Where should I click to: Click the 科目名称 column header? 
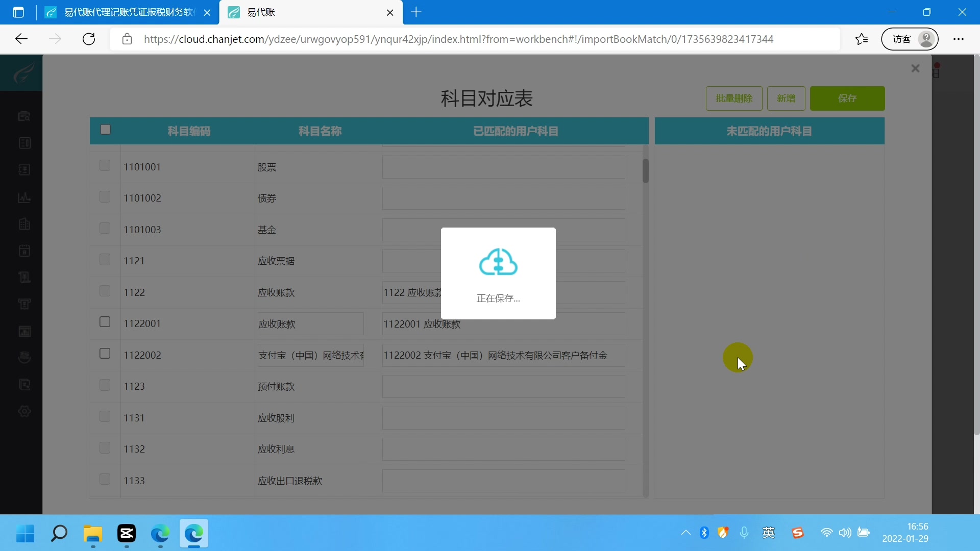click(x=320, y=131)
